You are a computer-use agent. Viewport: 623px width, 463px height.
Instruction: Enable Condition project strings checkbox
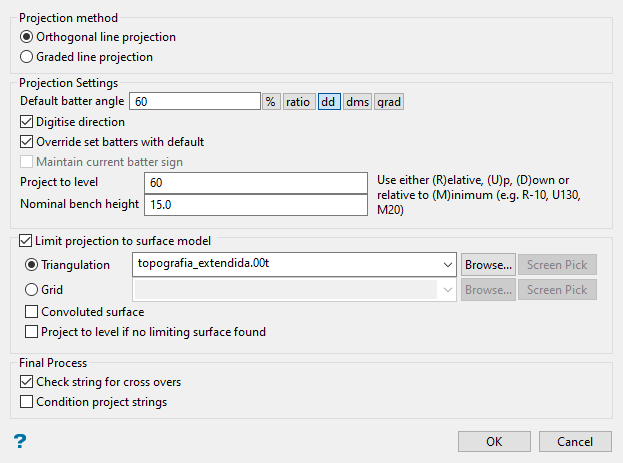(x=27, y=402)
